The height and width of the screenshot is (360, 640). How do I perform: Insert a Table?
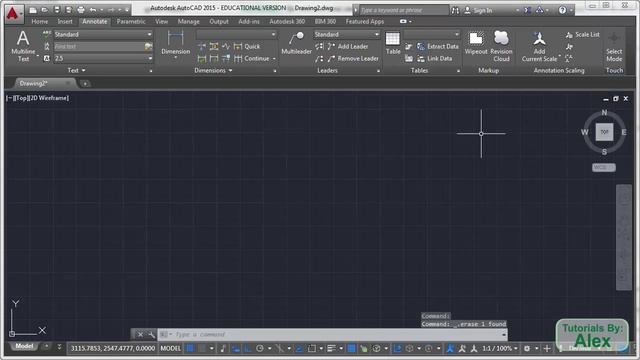coord(393,43)
